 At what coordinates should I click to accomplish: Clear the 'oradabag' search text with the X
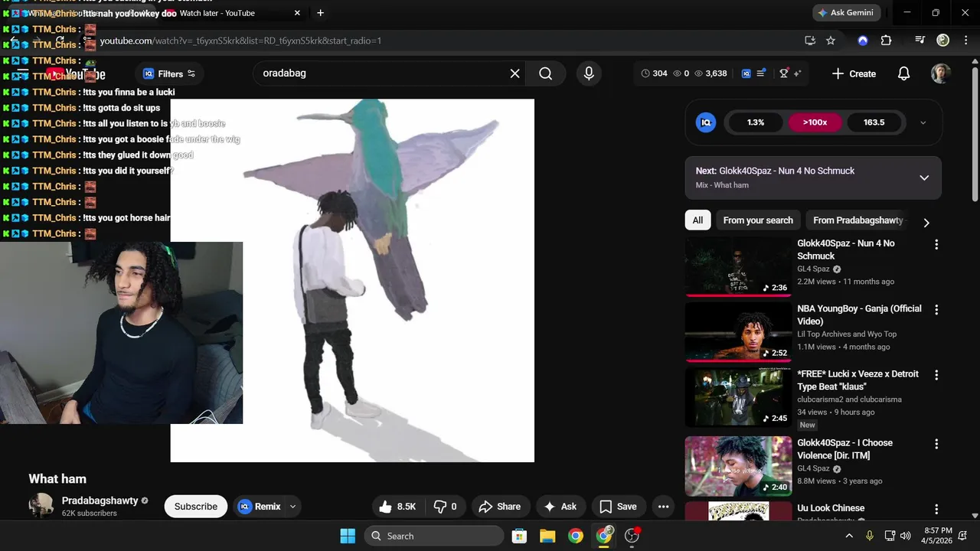[515, 73]
